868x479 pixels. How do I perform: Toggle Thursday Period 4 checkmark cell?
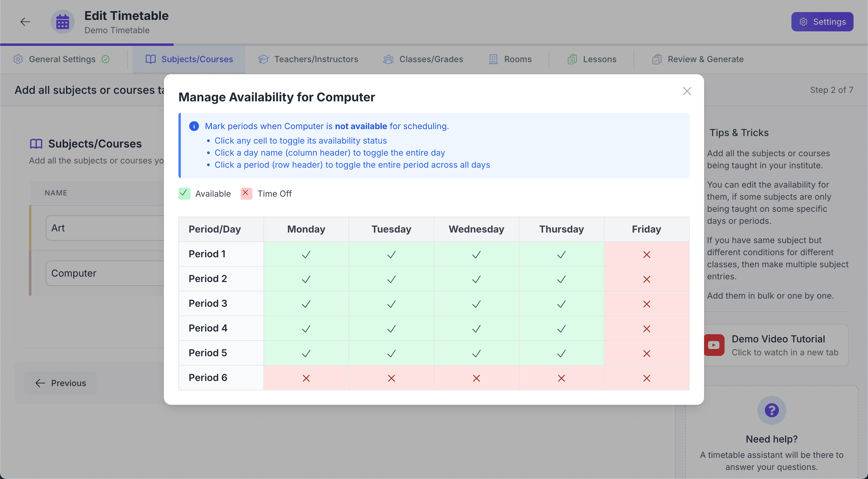click(x=561, y=328)
